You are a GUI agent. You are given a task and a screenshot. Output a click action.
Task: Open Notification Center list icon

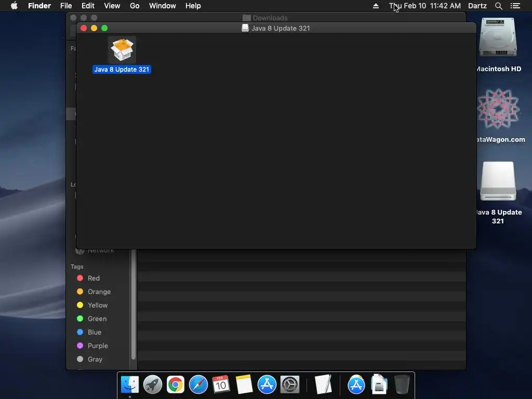(515, 6)
